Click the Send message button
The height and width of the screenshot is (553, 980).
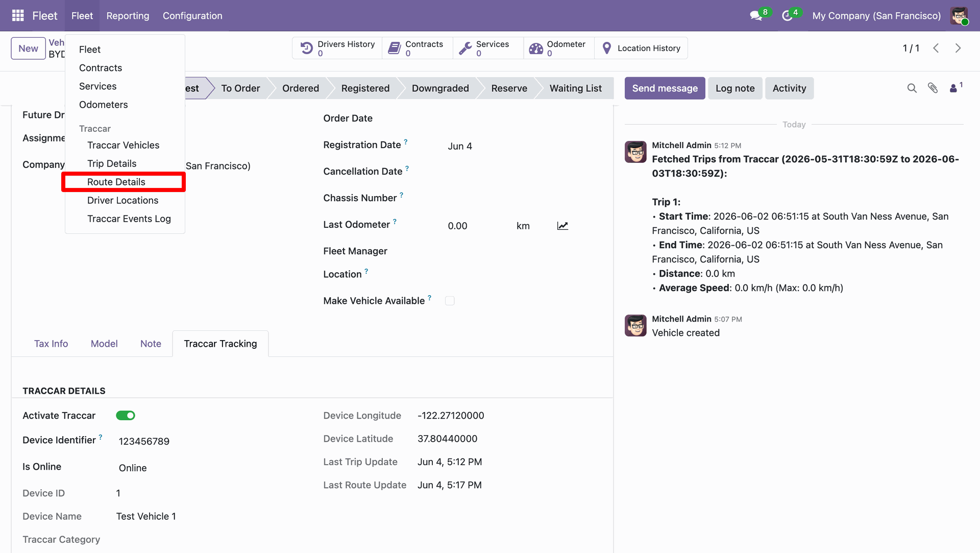pyautogui.click(x=665, y=88)
